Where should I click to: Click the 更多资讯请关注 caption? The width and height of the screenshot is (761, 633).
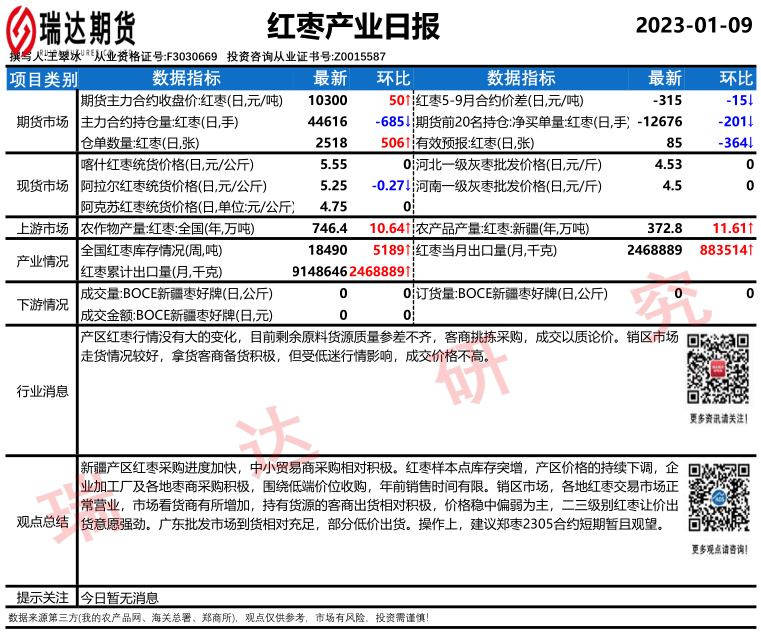pos(718,418)
